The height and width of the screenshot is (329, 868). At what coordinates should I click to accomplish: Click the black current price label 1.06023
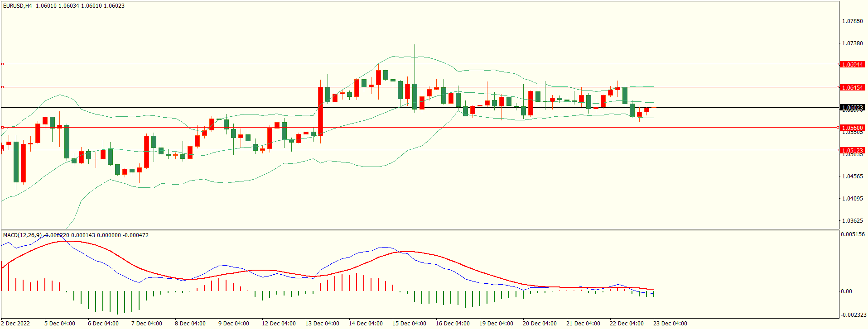(852, 108)
